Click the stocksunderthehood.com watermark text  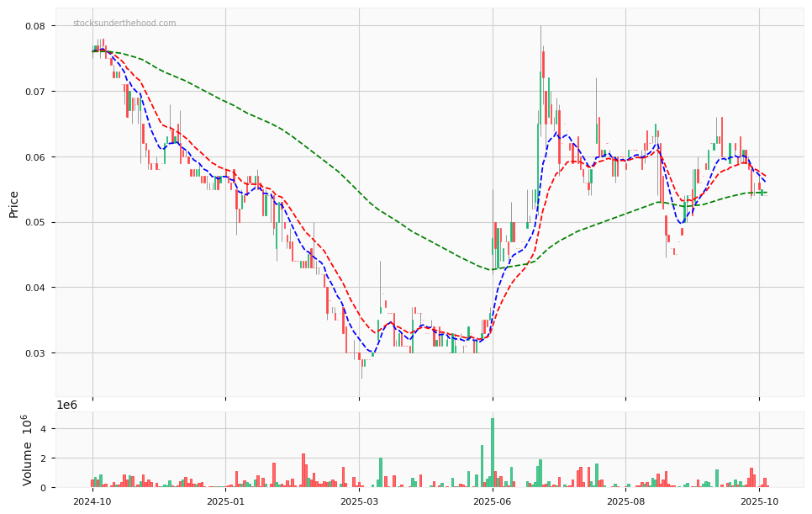(124, 24)
